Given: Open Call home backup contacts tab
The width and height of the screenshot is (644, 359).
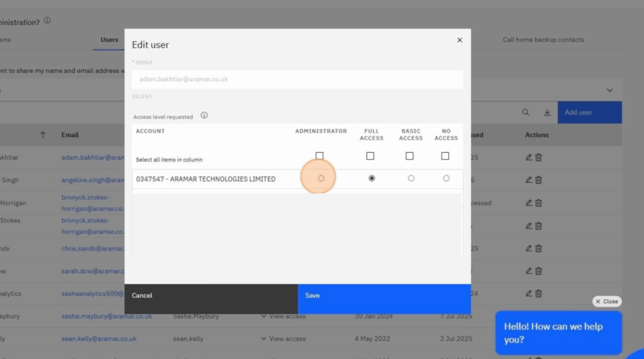Looking at the screenshot, I should [x=543, y=40].
